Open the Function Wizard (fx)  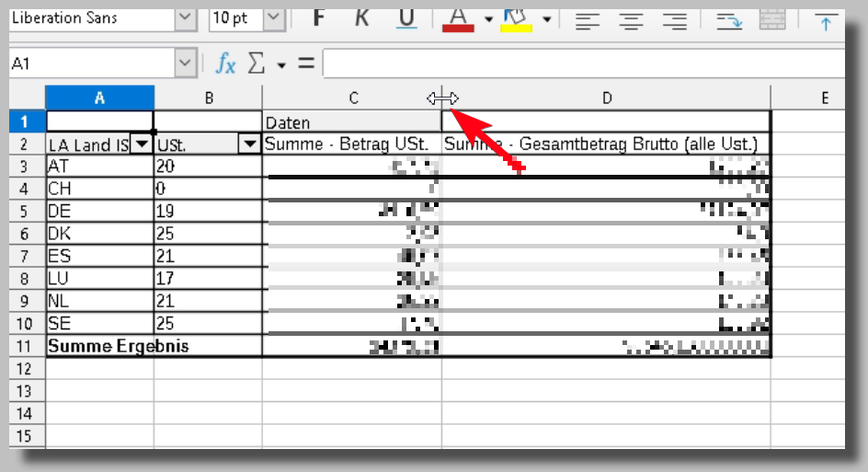point(225,63)
